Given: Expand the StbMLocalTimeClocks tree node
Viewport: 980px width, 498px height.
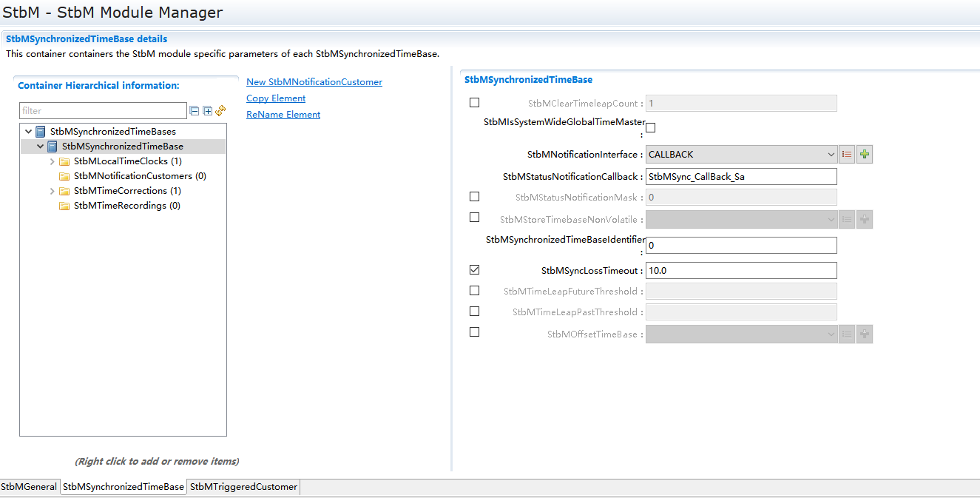Looking at the screenshot, I should [x=53, y=161].
